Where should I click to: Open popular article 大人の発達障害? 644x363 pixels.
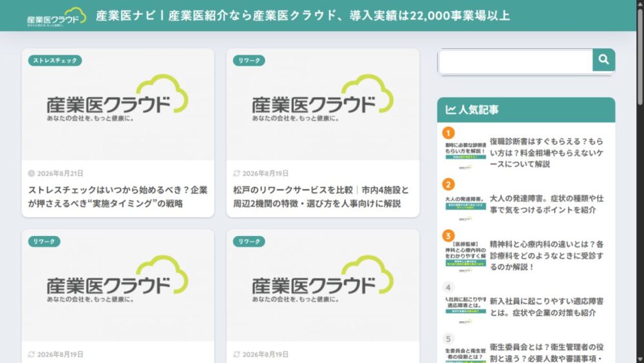pyautogui.click(x=546, y=204)
